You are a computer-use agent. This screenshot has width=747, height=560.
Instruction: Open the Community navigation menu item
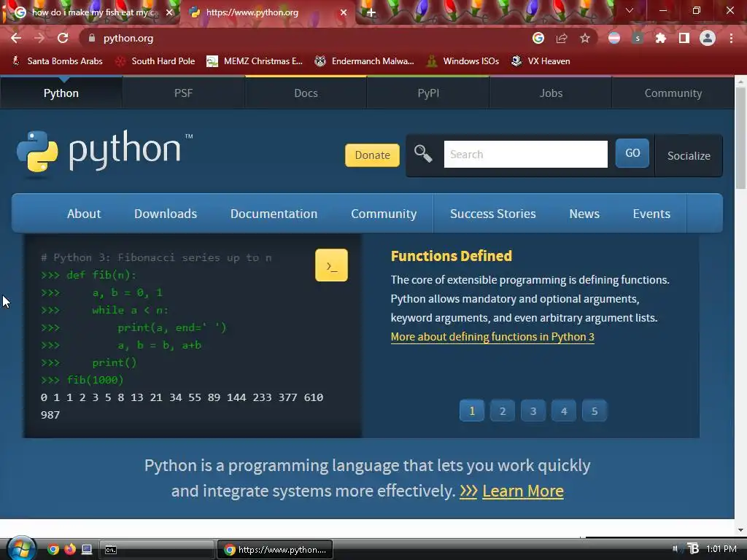384,214
